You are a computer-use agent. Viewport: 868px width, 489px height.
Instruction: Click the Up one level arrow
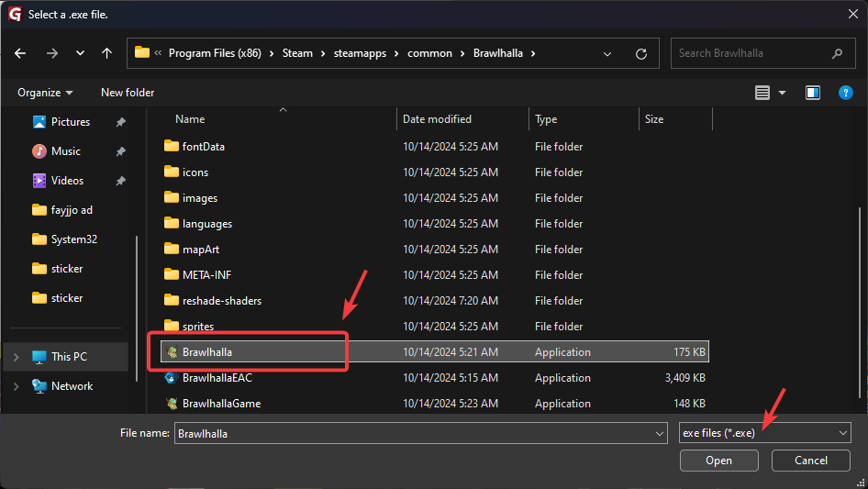click(x=107, y=53)
